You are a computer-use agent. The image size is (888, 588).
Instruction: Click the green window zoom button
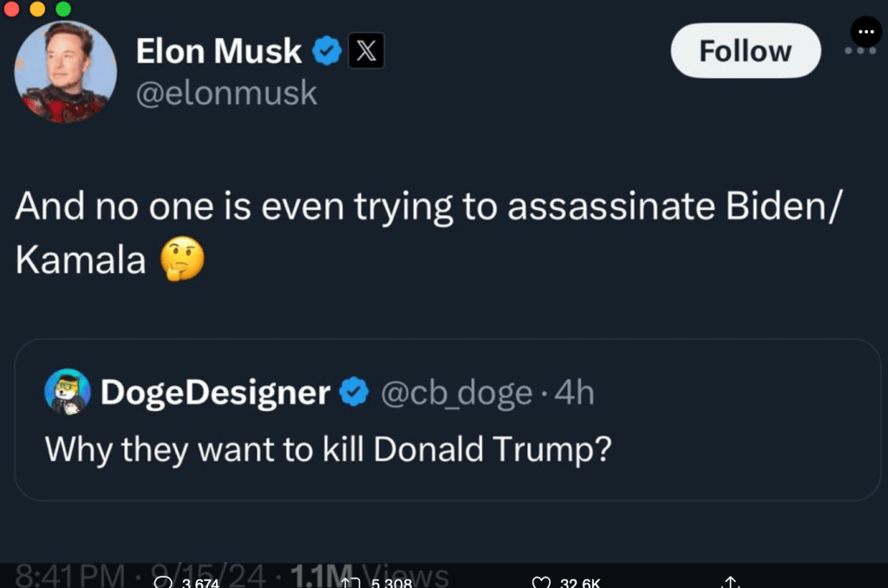point(63,9)
